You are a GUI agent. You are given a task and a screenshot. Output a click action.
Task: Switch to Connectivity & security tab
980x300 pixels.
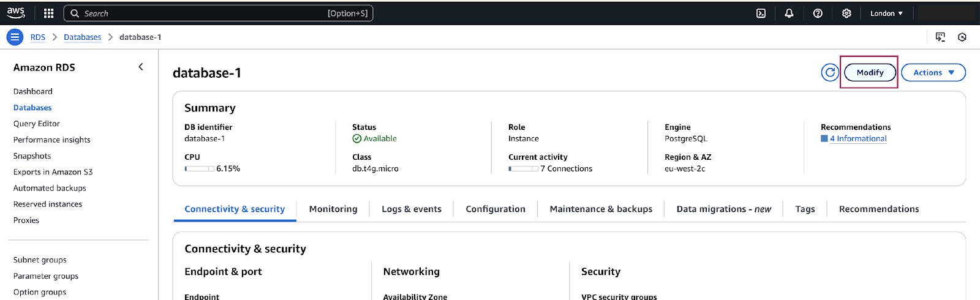tap(235, 209)
